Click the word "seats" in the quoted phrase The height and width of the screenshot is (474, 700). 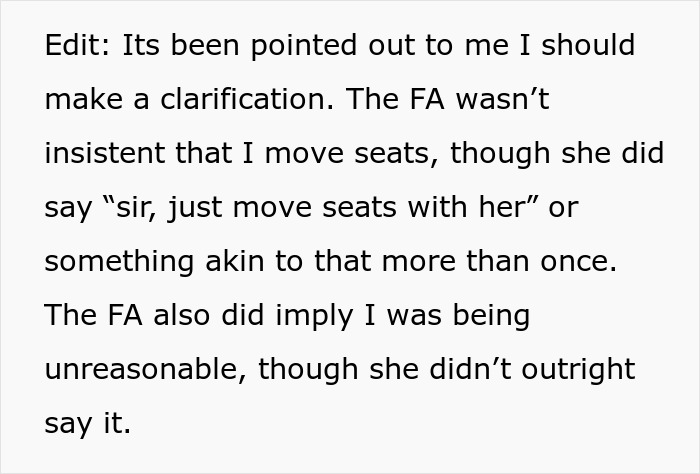tap(359, 208)
